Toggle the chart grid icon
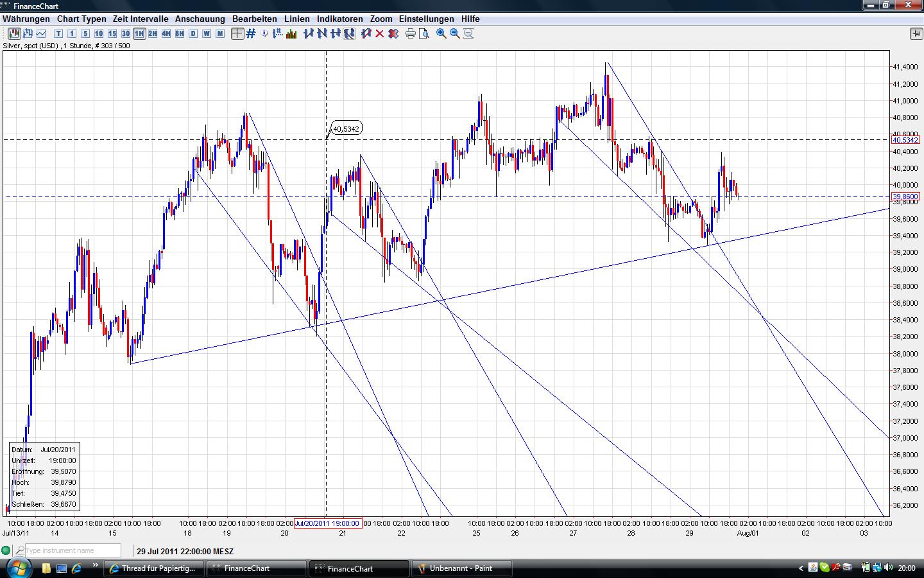The image size is (924, 578). click(x=251, y=33)
